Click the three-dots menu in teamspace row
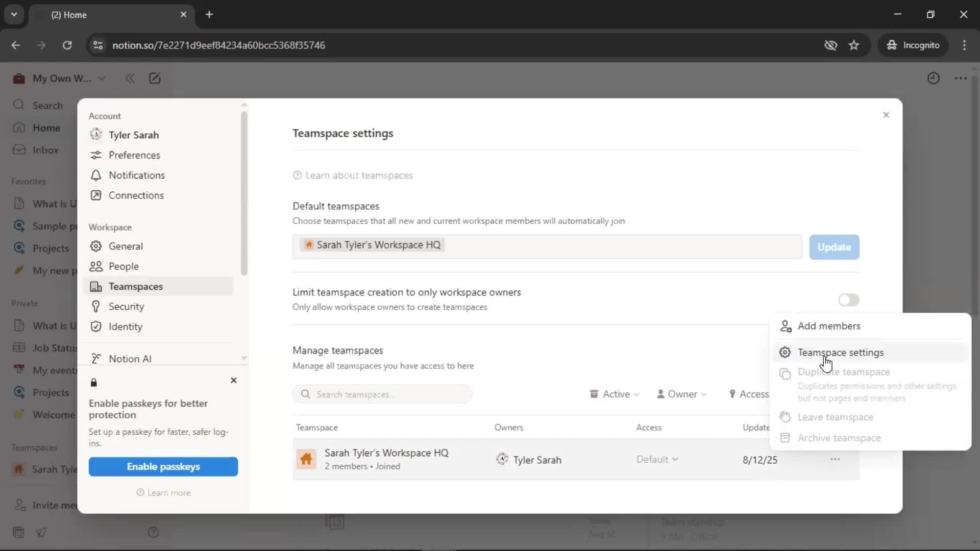The image size is (980, 551). point(835,459)
